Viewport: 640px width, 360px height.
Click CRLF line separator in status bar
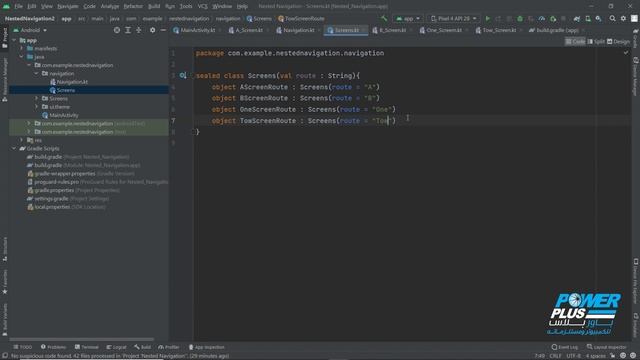(555, 356)
